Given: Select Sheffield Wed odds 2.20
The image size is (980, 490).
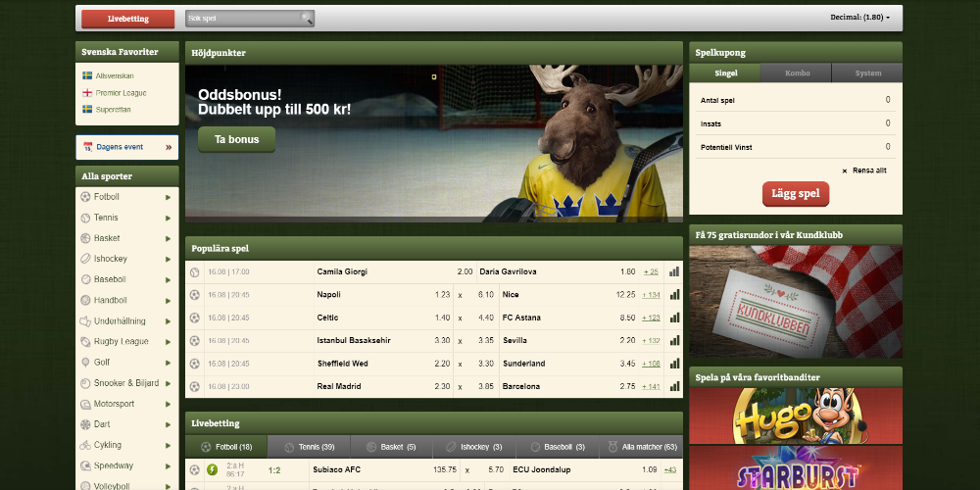Looking at the screenshot, I should pyautogui.click(x=443, y=364).
